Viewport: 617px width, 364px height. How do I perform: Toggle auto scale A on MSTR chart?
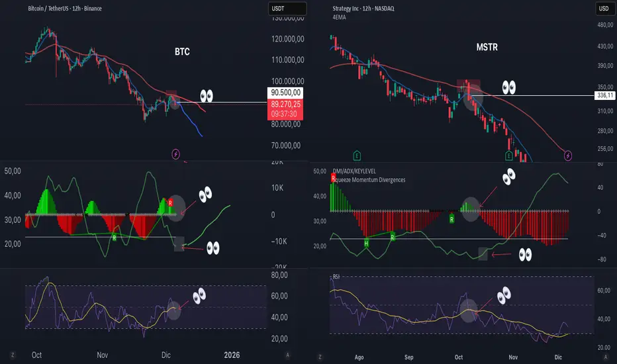click(606, 357)
